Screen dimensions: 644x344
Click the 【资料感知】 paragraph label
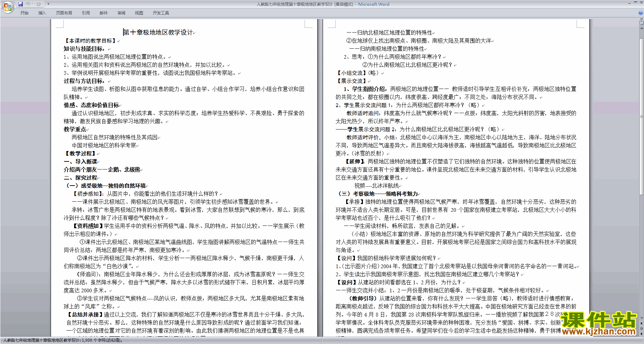pos(88,226)
